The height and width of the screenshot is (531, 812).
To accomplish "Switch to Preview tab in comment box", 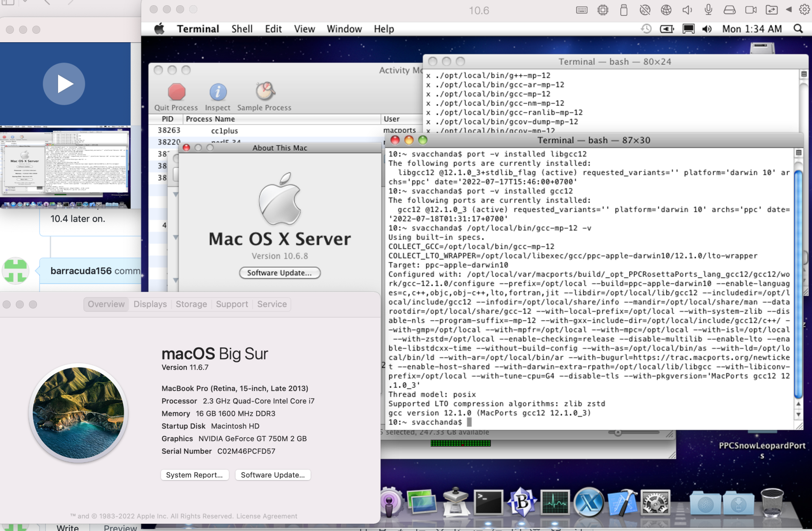I will tap(120, 528).
